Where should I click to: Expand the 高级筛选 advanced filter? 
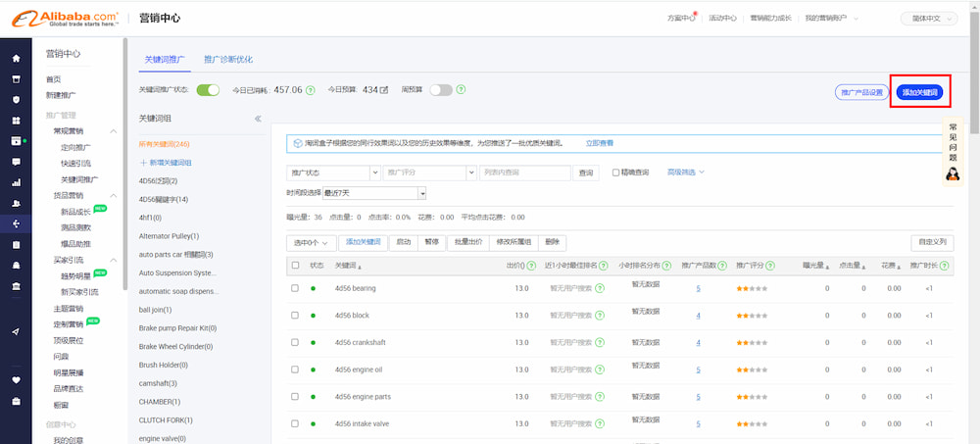(x=686, y=172)
